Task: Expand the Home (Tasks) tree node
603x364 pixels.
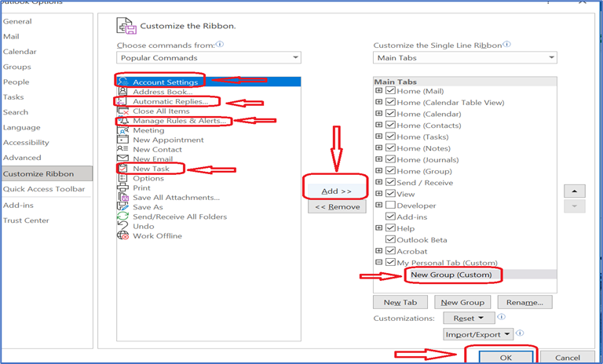Action: (378, 136)
